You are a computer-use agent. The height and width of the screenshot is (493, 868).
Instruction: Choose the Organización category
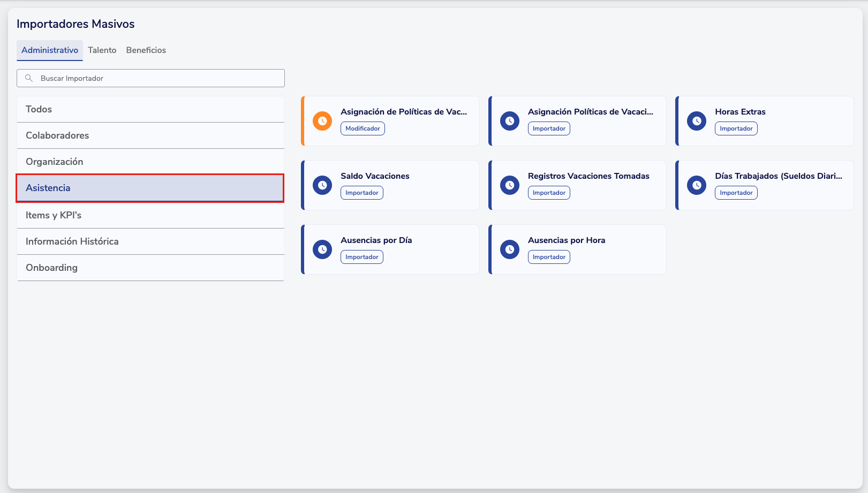[x=150, y=162]
